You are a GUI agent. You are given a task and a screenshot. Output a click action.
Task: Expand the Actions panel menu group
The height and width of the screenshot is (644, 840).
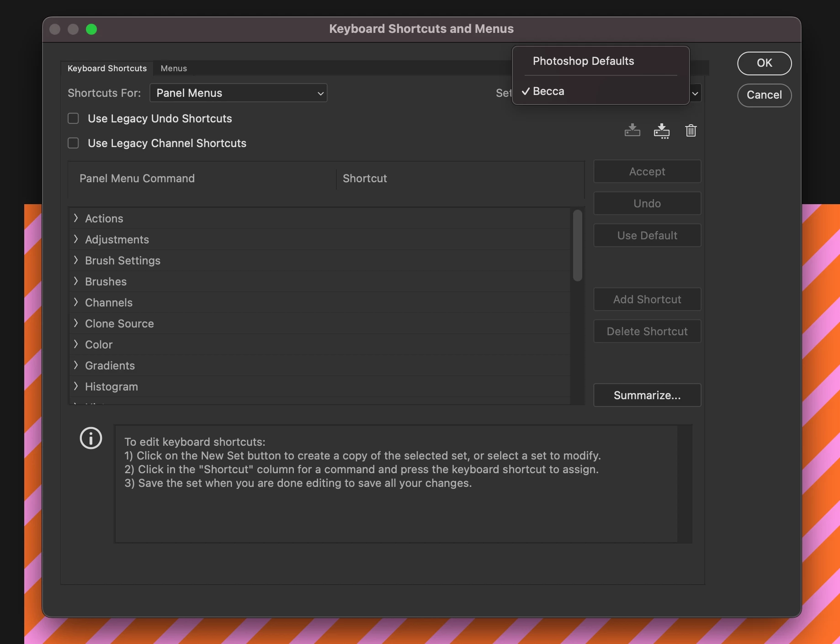[76, 218]
